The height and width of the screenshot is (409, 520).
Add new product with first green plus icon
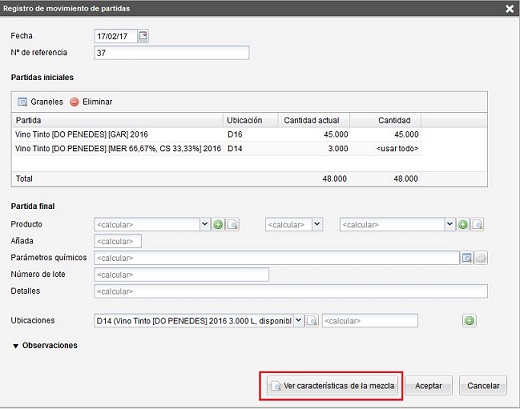[218, 224]
